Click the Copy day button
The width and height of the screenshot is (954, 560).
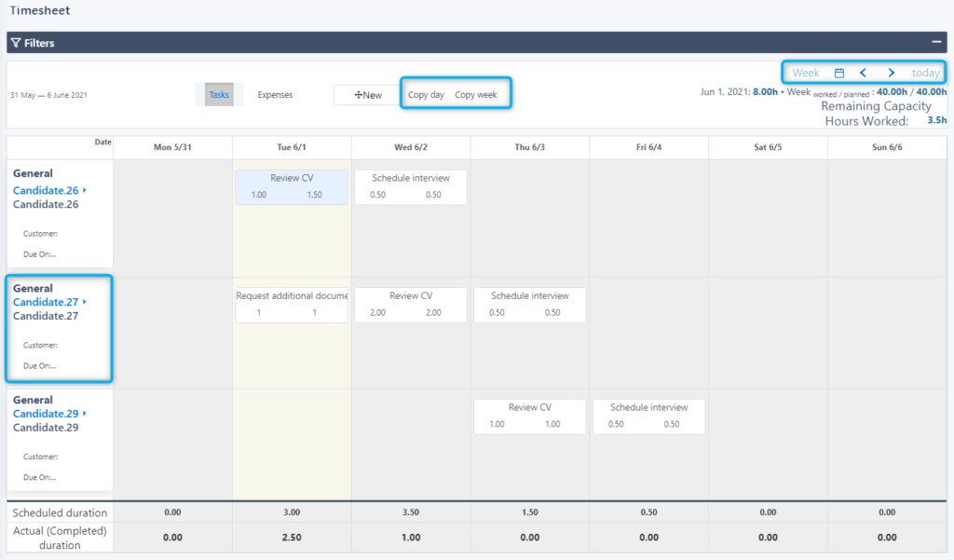(x=426, y=92)
